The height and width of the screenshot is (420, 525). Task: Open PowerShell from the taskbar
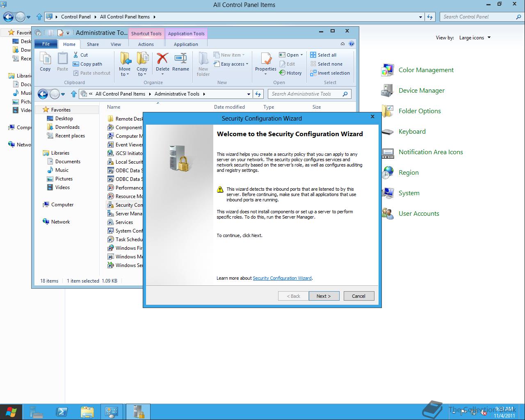[x=62, y=412]
